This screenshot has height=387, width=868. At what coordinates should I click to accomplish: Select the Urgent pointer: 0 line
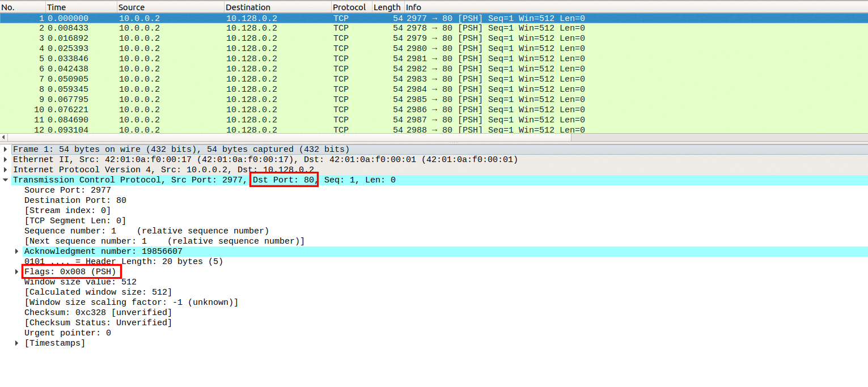tap(67, 333)
